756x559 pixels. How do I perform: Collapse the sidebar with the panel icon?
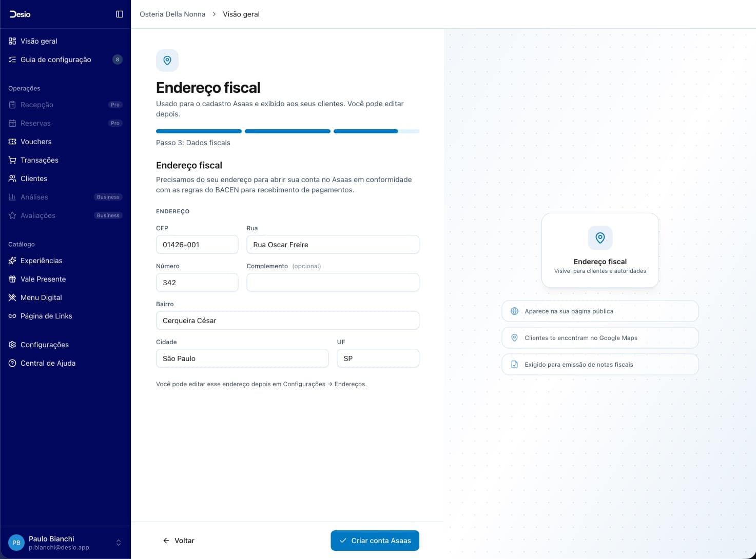point(120,14)
